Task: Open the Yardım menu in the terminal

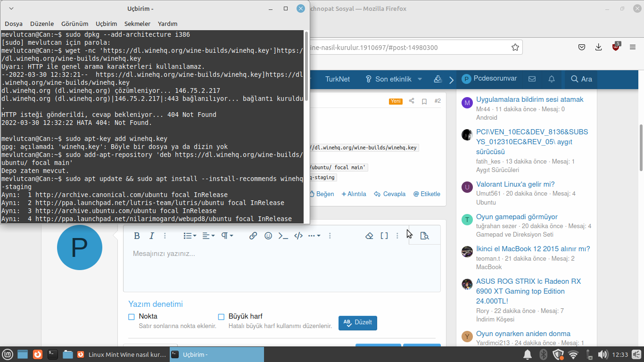Action: [167, 24]
